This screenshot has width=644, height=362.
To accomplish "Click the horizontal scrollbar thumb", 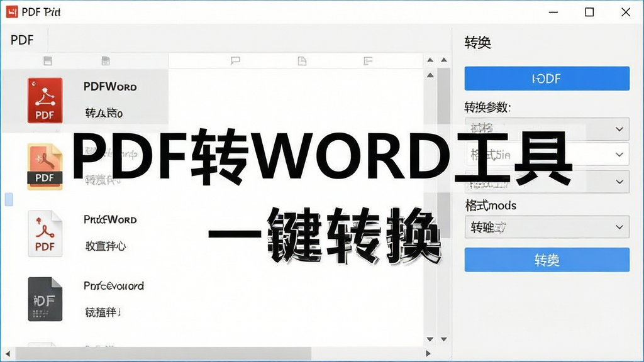I will [x=164, y=353].
